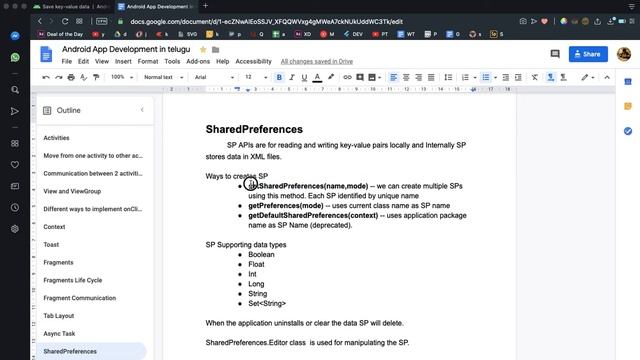Click the Google Docs home icon
This screenshot has height=360, width=640.
46,54
